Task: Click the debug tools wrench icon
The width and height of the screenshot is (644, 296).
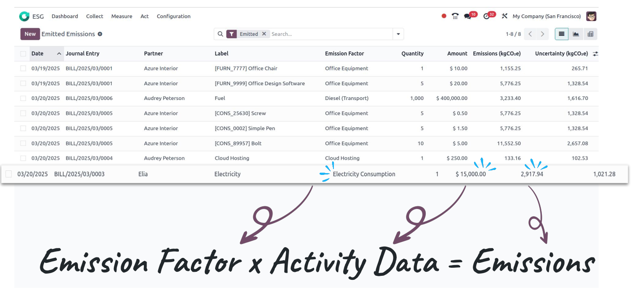Action: pos(505,16)
